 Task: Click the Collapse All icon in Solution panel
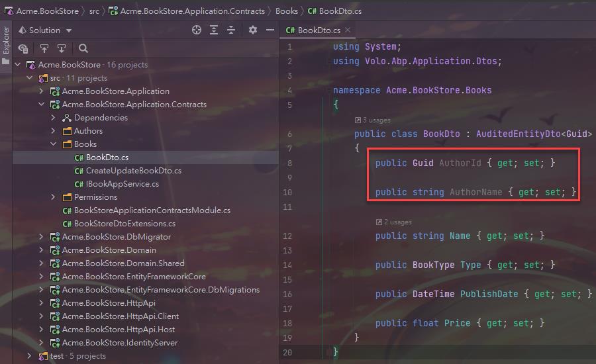click(x=231, y=30)
